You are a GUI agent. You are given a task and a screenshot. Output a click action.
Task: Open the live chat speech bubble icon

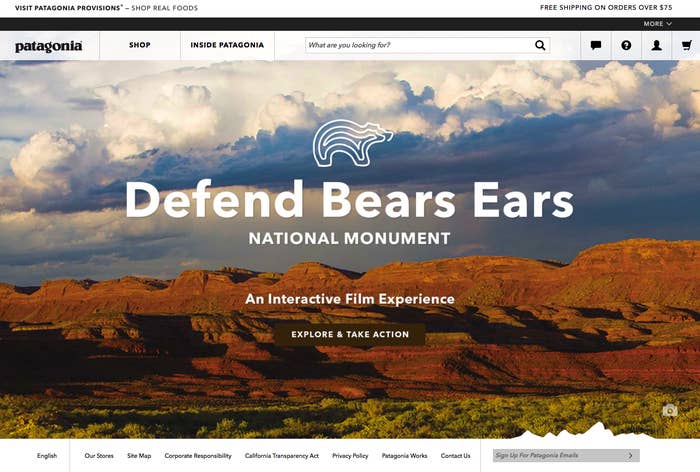[596, 45]
